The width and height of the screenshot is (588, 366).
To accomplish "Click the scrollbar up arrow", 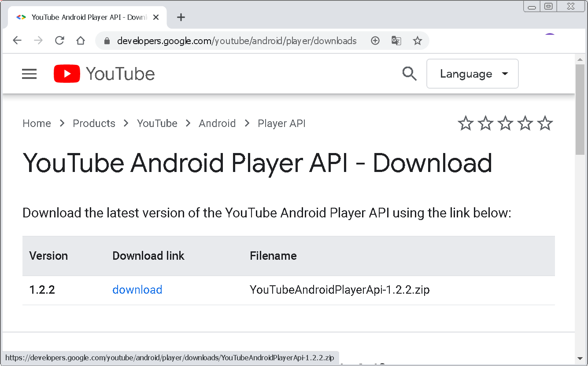I will pos(580,59).
